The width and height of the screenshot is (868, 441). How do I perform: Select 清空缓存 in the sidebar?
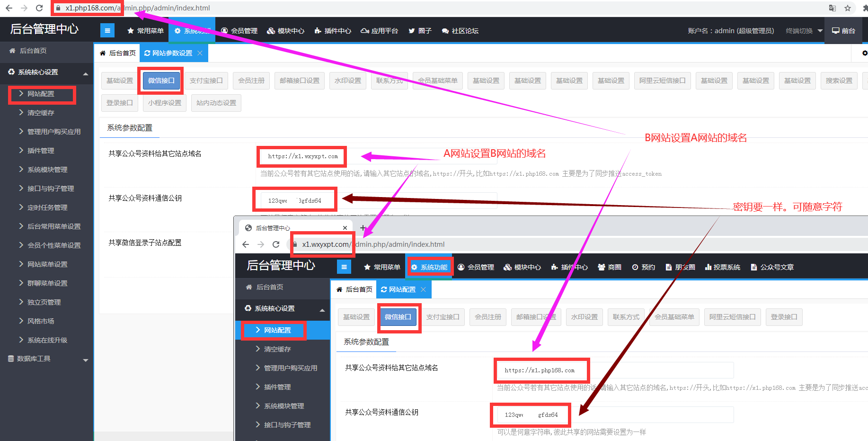point(41,113)
